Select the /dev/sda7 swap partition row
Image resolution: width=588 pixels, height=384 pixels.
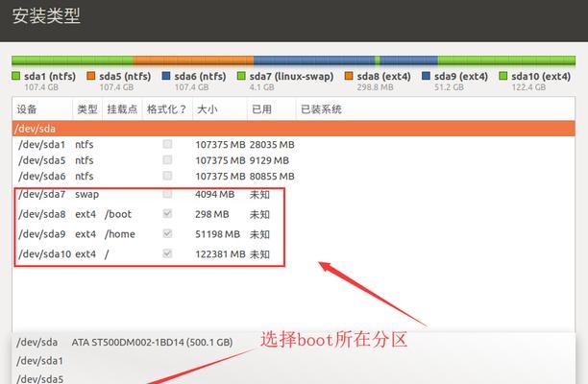(x=293, y=194)
